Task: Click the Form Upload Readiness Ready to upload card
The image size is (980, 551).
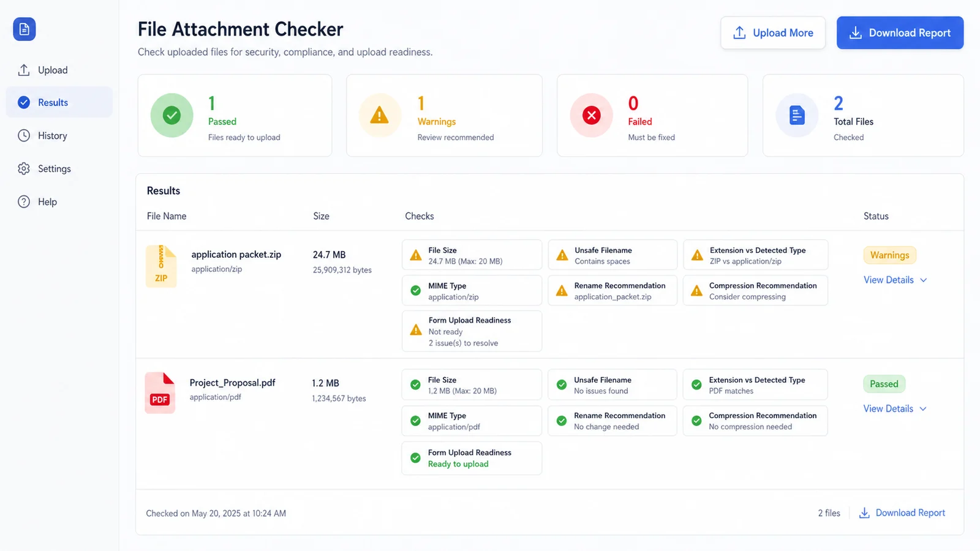Action: point(472,458)
